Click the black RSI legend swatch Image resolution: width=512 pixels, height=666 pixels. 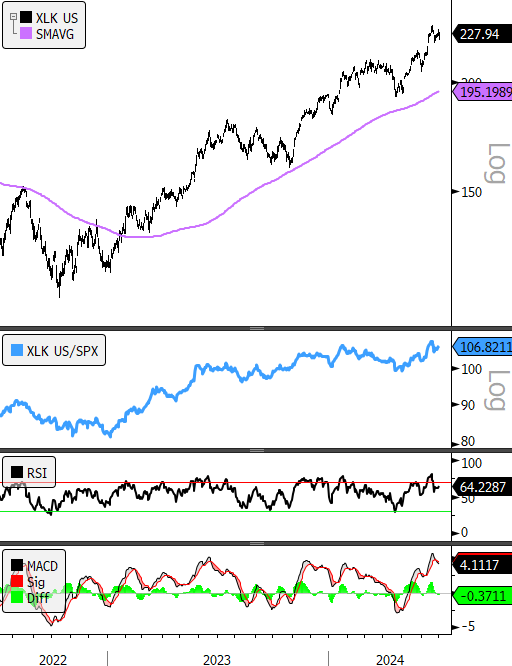17,472
